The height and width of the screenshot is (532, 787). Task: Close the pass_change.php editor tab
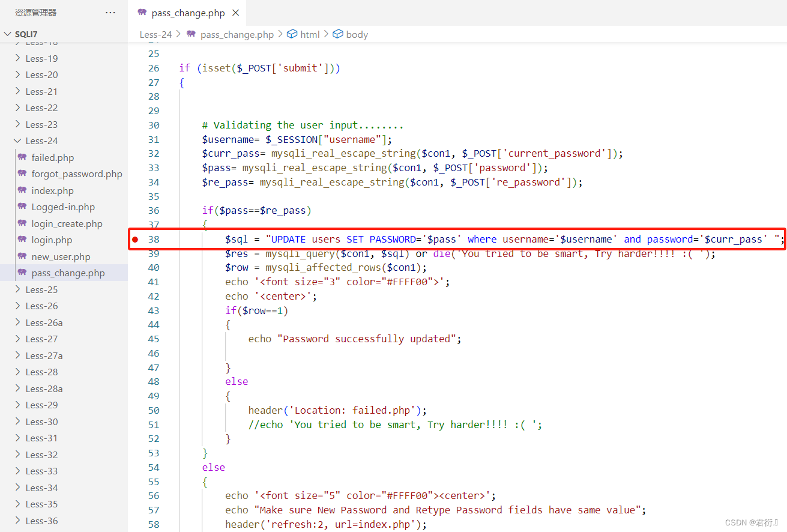[235, 13]
